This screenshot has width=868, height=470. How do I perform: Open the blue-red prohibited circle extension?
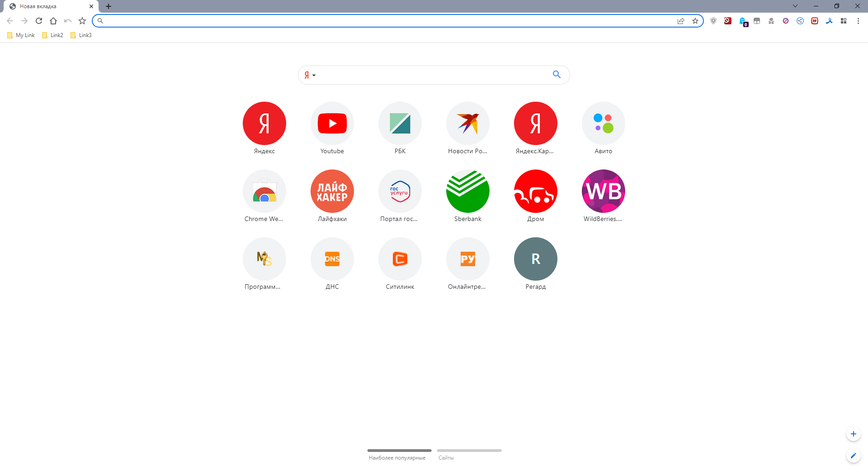[786, 21]
